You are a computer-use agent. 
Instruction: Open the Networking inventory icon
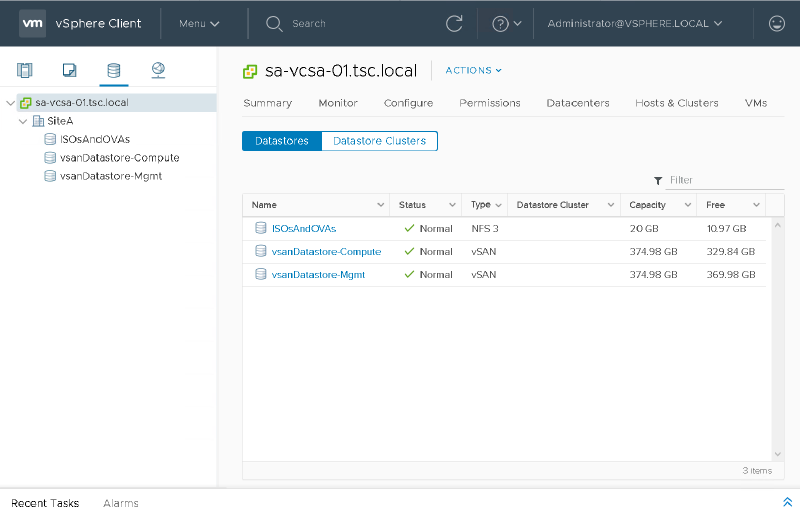pyautogui.click(x=158, y=70)
